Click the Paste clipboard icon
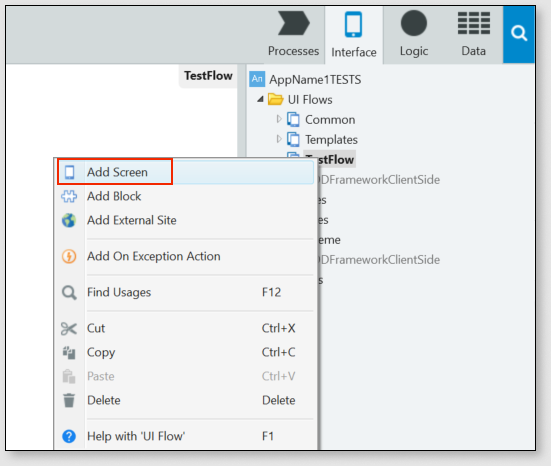Image resolution: width=551 pixels, height=466 pixels. coord(69,376)
